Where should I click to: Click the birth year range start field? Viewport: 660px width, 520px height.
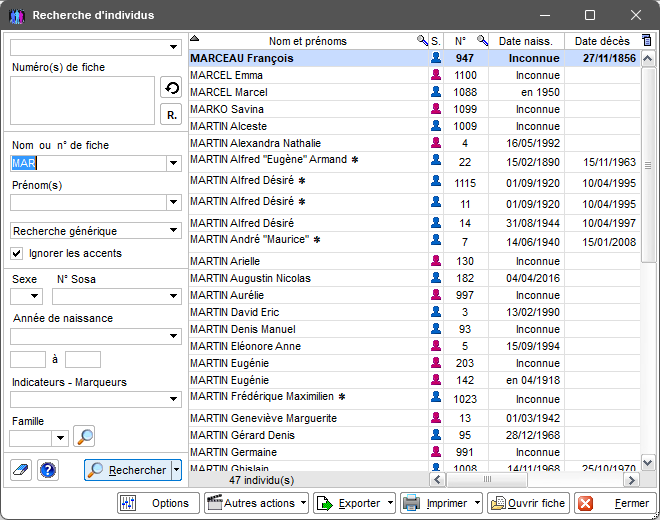[x=28, y=360]
